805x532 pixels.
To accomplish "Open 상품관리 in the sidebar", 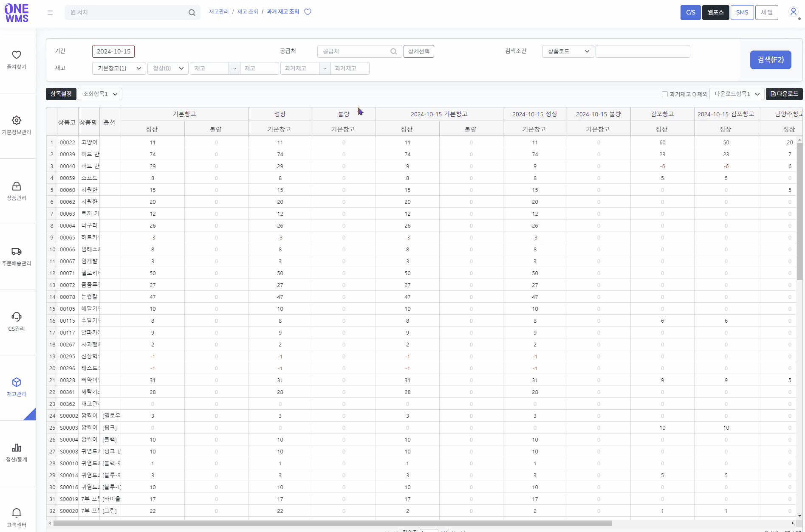I will point(17,191).
